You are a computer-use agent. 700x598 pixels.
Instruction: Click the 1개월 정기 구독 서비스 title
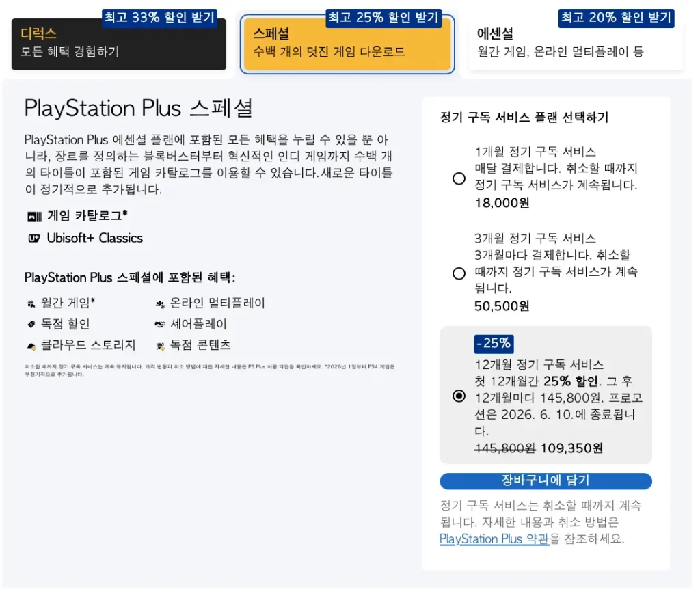535,152
